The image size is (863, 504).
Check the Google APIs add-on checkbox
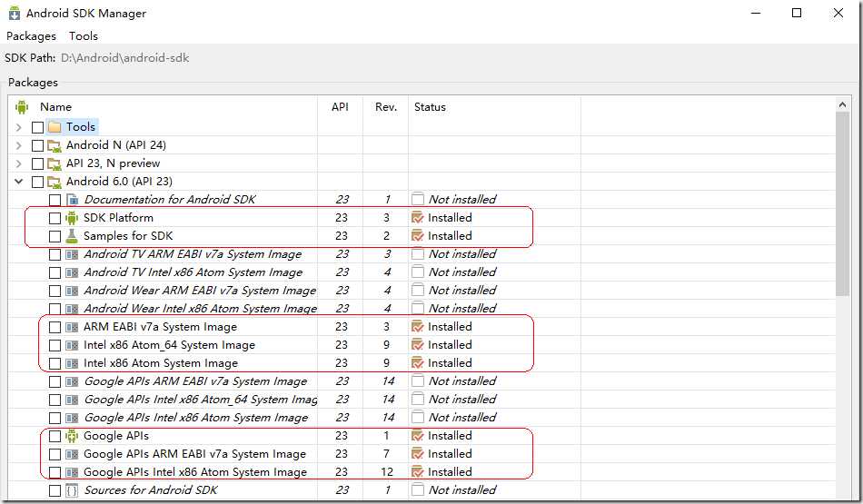click(55, 436)
